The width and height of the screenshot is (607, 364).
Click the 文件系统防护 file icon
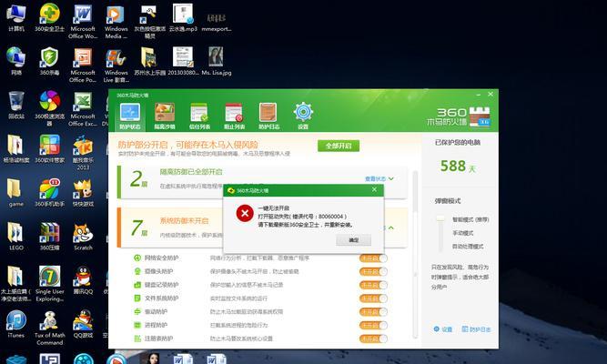tap(137, 298)
